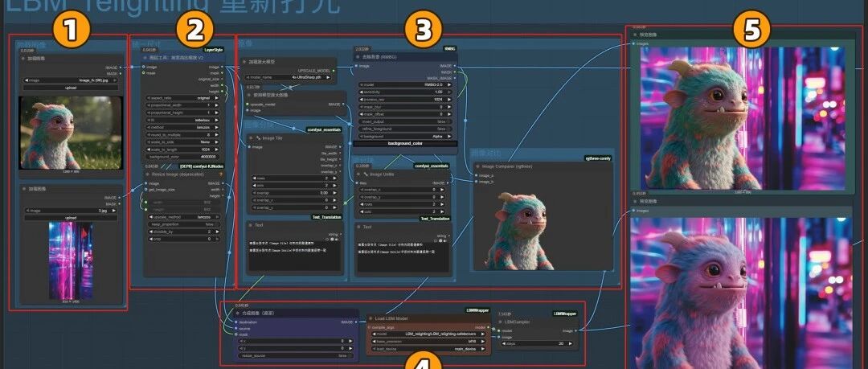868x369 pixels.
Task: Open background Alpha dropdown in RMBG
Action: (x=407, y=136)
